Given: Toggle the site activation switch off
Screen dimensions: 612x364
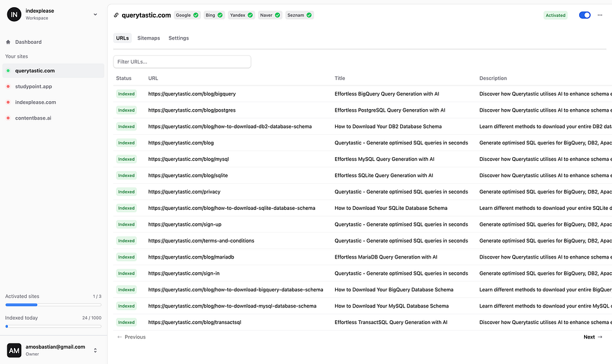Looking at the screenshot, I should (585, 15).
